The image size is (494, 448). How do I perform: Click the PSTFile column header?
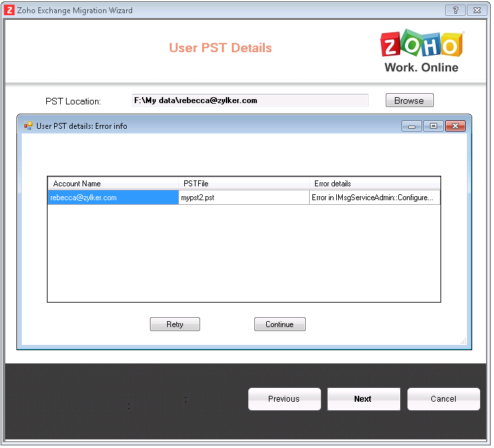(x=244, y=184)
